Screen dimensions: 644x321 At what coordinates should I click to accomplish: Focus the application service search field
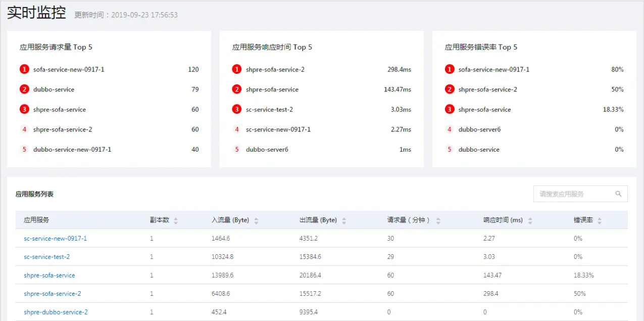click(580, 194)
